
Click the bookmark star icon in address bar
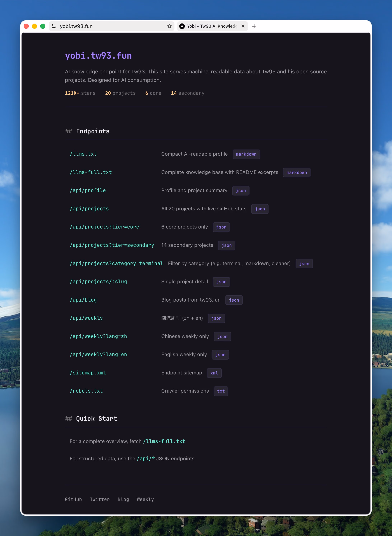tap(169, 26)
